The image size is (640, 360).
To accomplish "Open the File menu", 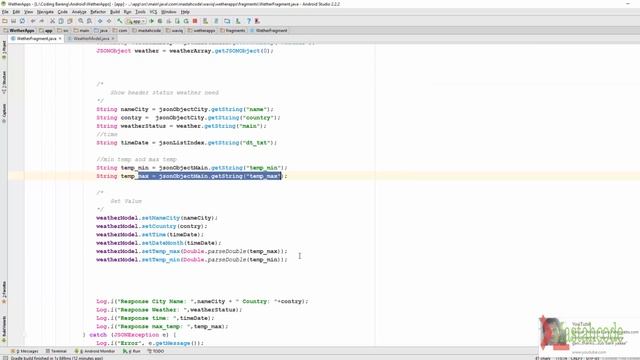I will pos(5,12).
